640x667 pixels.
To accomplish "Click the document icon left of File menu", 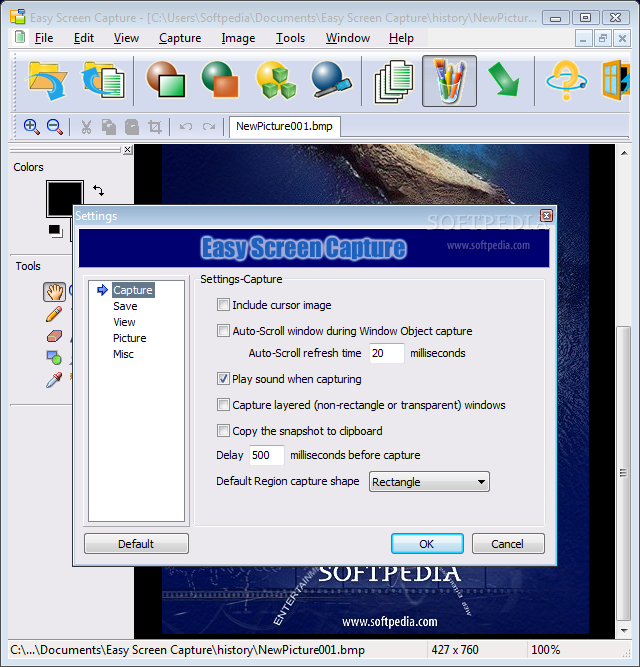I will point(20,37).
